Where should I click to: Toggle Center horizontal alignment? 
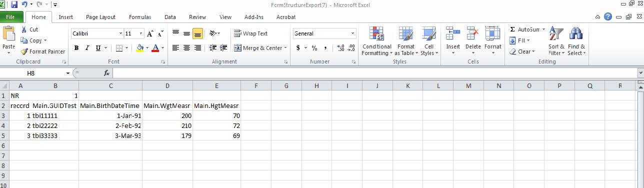[186, 48]
